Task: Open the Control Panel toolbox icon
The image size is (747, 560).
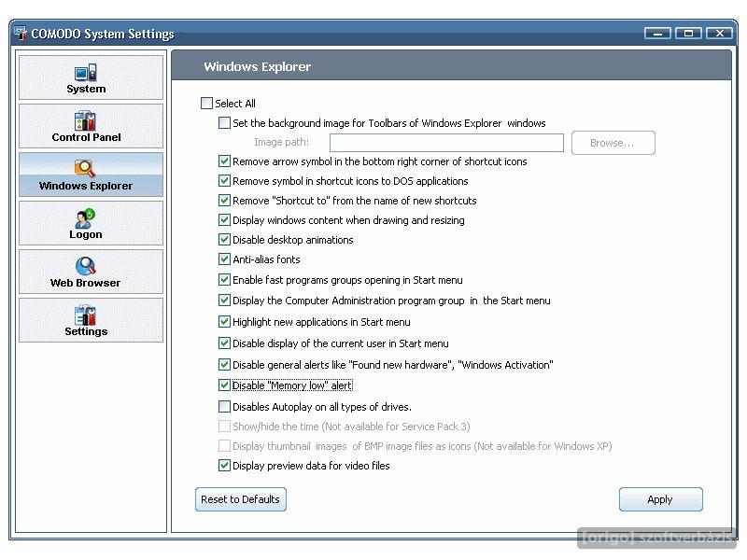Action: pos(85,121)
